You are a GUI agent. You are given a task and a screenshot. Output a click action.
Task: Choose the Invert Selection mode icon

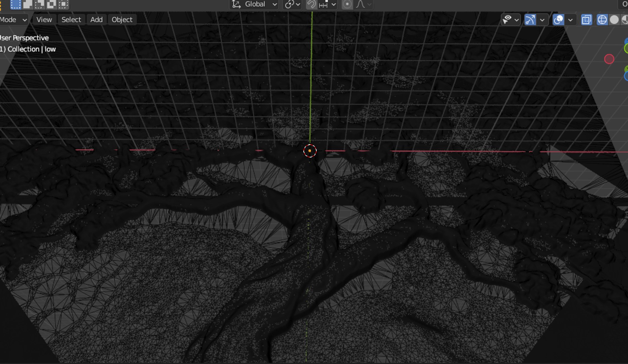[x=51, y=4]
